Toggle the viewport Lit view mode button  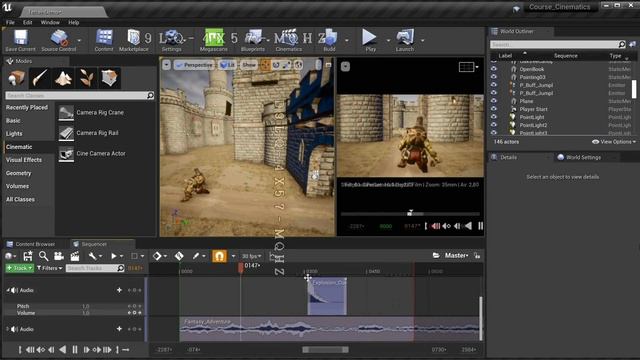[x=227, y=65]
